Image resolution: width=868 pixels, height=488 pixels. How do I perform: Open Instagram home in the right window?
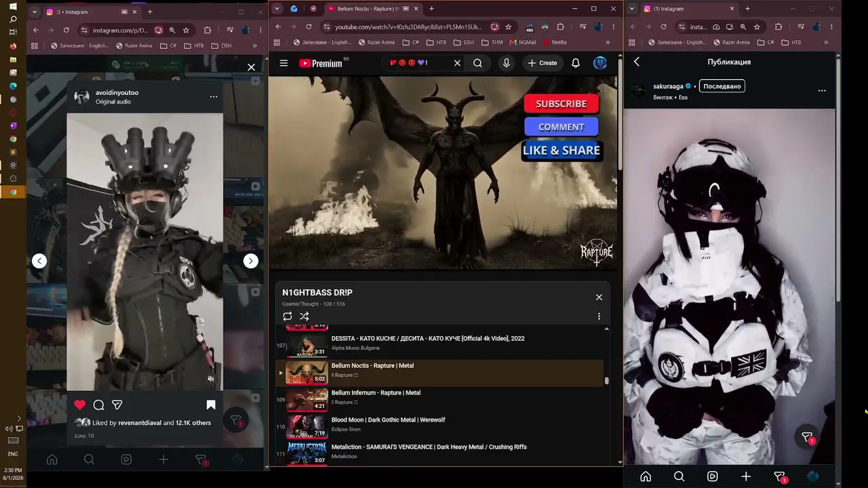tap(646, 476)
